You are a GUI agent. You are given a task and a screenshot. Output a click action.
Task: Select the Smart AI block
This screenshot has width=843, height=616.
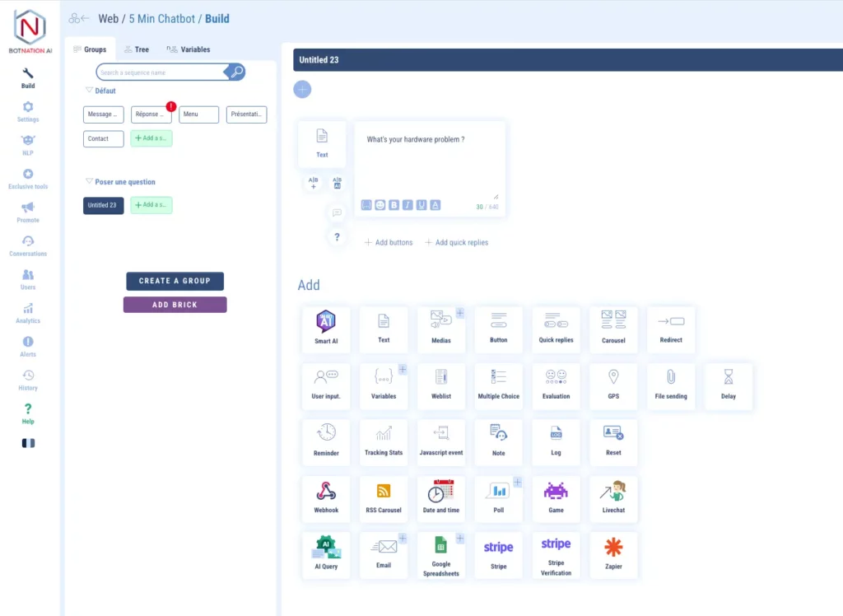click(x=326, y=329)
